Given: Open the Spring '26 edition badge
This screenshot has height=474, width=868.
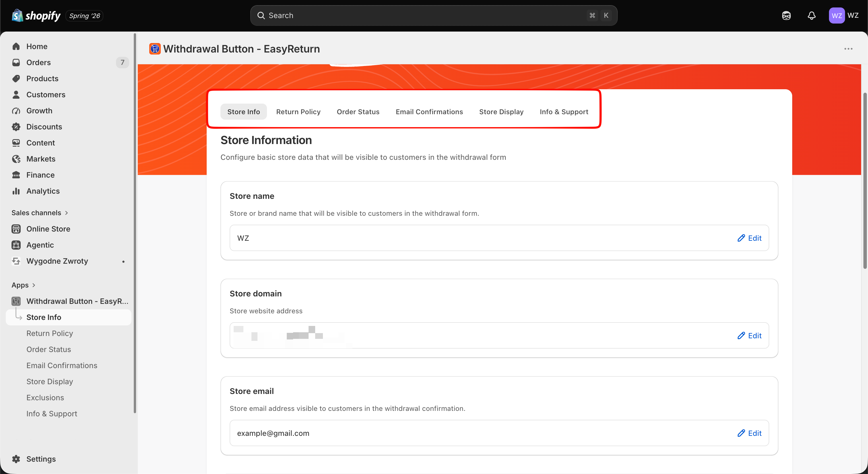Looking at the screenshot, I should point(85,16).
